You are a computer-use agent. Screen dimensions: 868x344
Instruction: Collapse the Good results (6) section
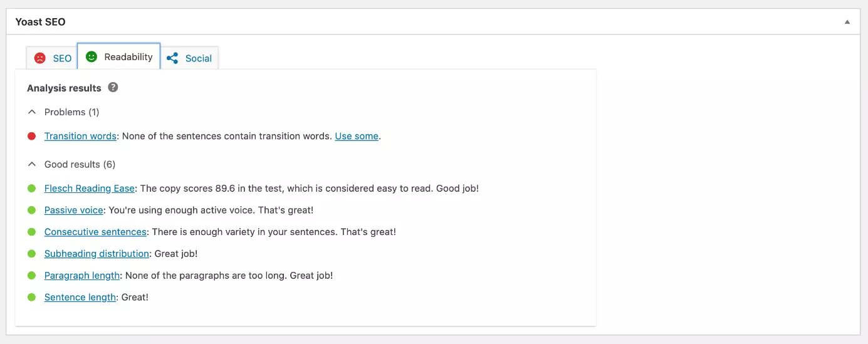click(x=32, y=165)
